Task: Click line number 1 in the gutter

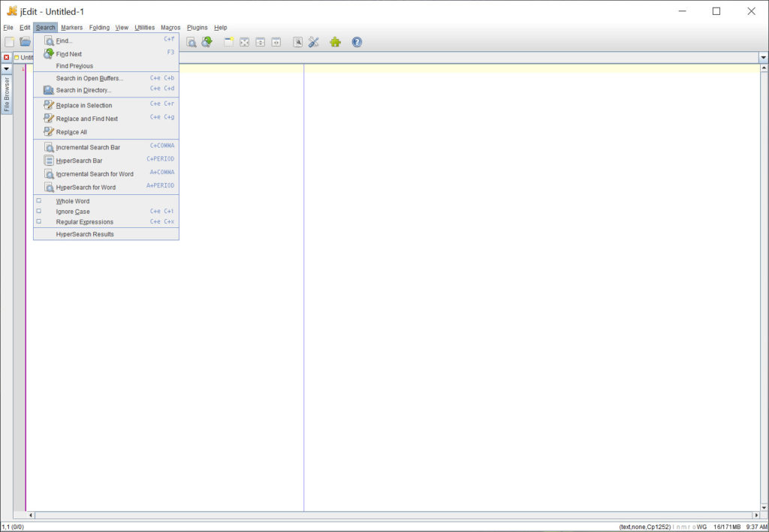Action: (23, 68)
